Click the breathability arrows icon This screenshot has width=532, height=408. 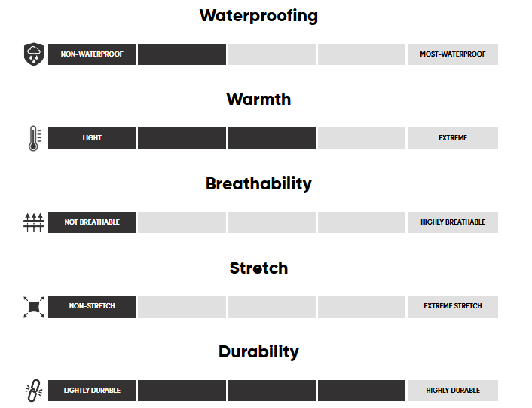(x=33, y=222)
